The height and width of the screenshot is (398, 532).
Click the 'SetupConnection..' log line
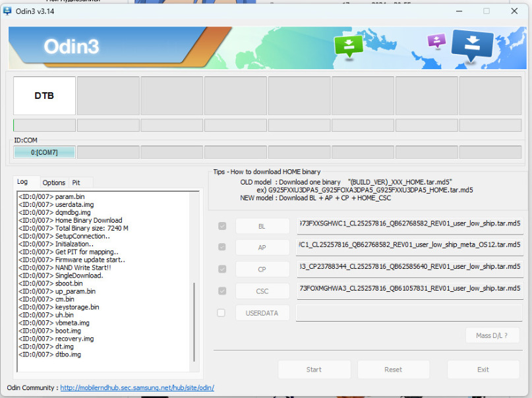coord(64,236)
